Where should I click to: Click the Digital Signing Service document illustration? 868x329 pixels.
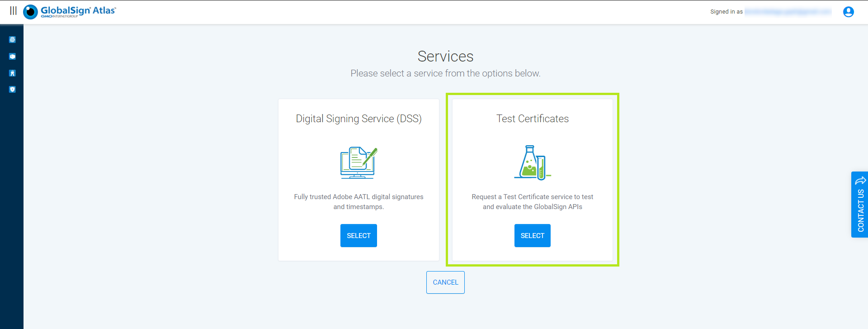click(x=359, y=163)
